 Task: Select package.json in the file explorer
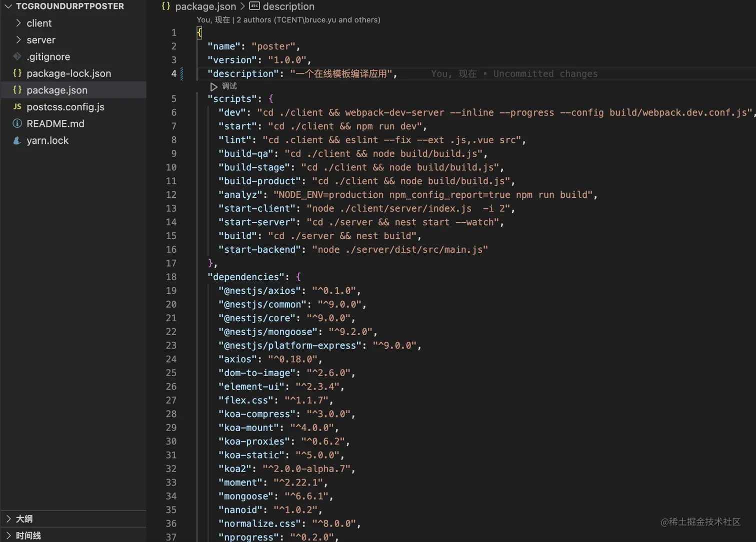click(x=57, y=90)
